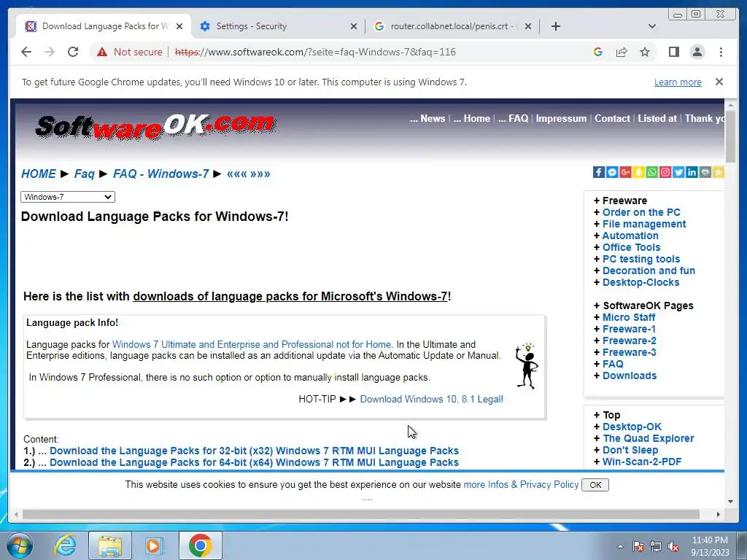Share on LinkedIn icon

point(692,172)
